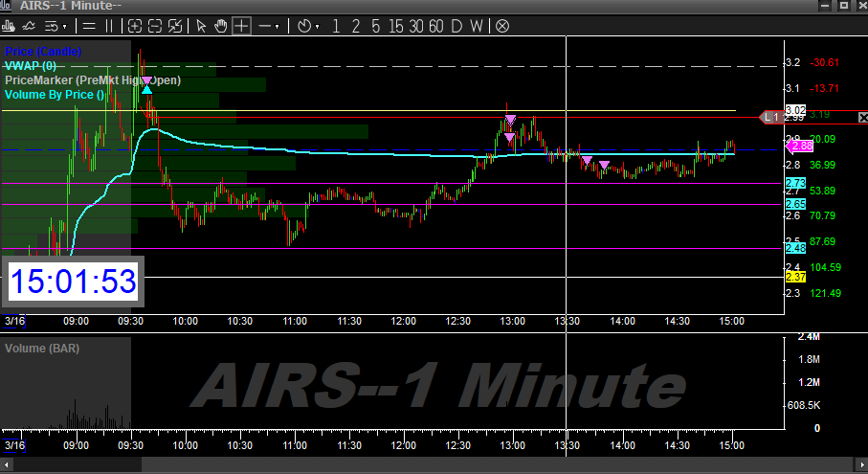Image resolution: width=868 pixels, height=474 pixels.
Task: Click the 3/16 date label on volume pane
Action: point(14,445)
